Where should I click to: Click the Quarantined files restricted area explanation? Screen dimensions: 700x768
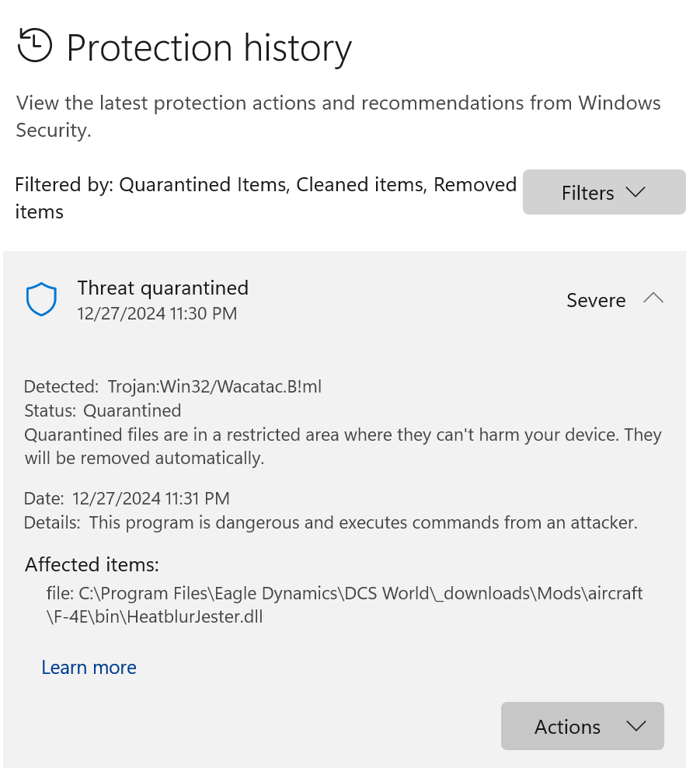pyautogui.click(x=343, y=446)
